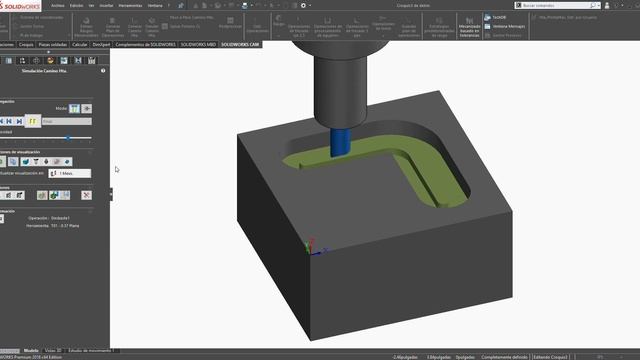This screenshot has width=640, height=360.
Task: Select the Piezas soldadas tab
Action: pyautogui.click(x=53, y=44)
